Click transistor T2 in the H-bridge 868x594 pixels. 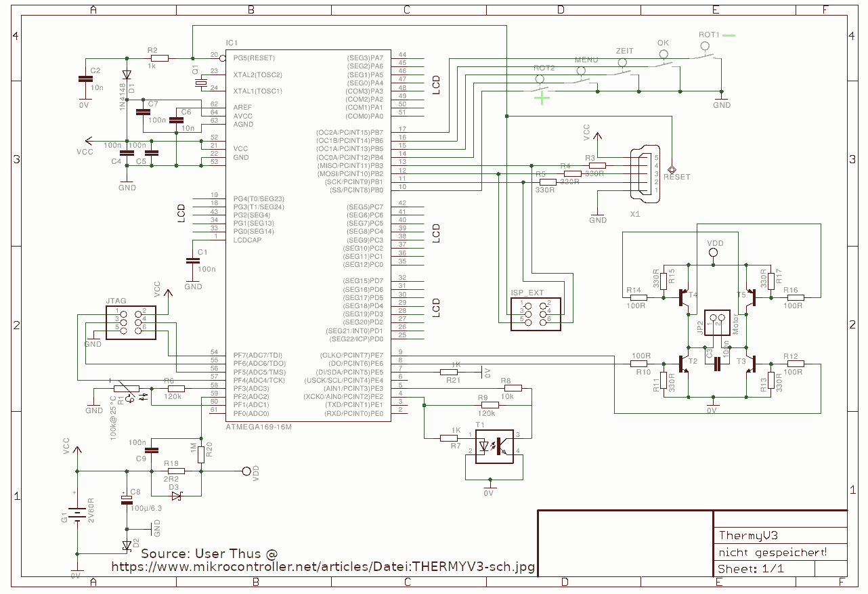684,364
